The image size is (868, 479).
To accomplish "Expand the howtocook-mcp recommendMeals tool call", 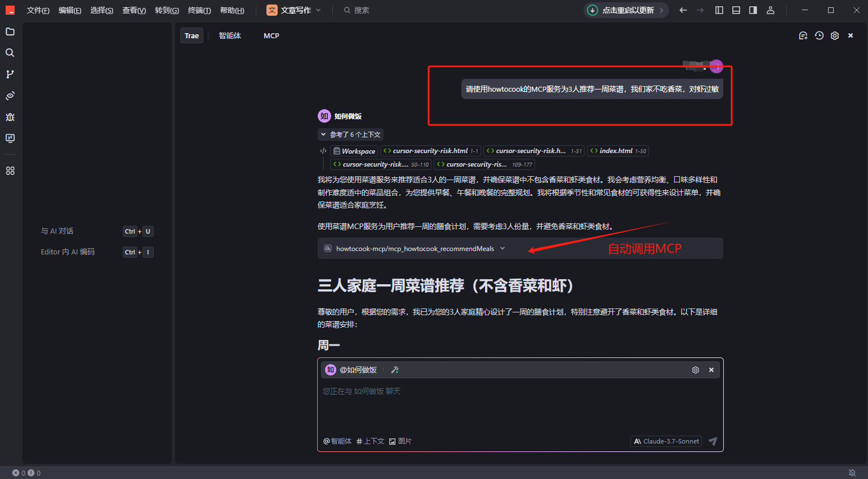I will pos(502,248).
